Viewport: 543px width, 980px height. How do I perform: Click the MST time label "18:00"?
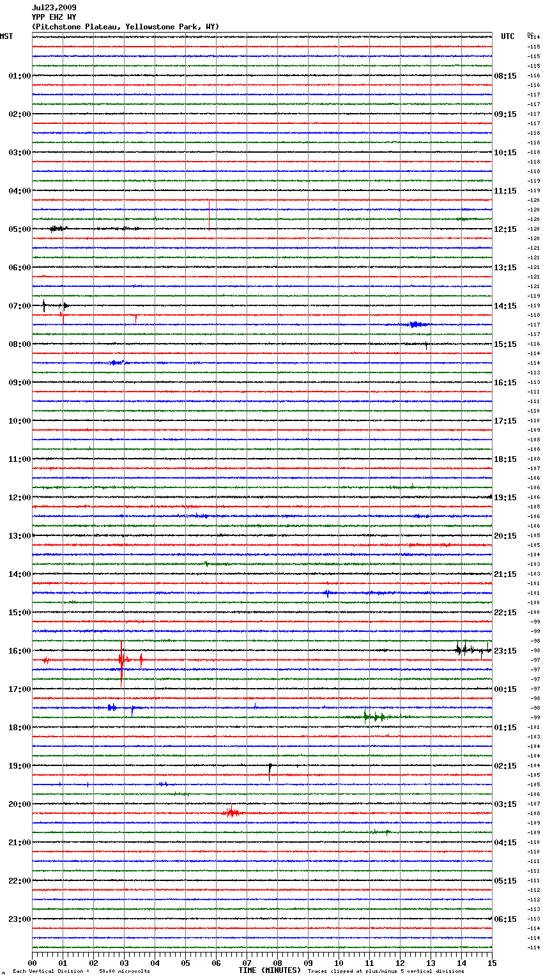click(x=20, y=728)
